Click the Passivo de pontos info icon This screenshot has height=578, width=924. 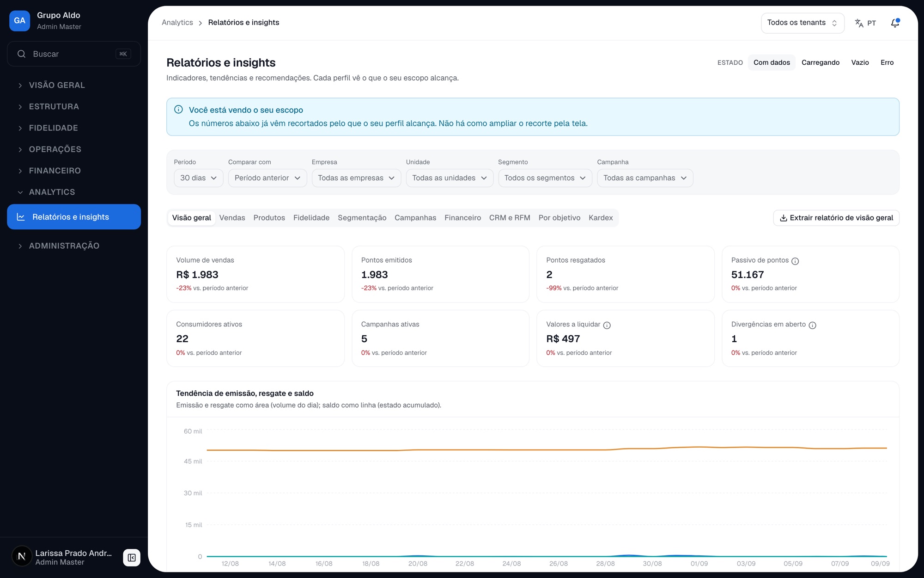click(x=795, y=261)
